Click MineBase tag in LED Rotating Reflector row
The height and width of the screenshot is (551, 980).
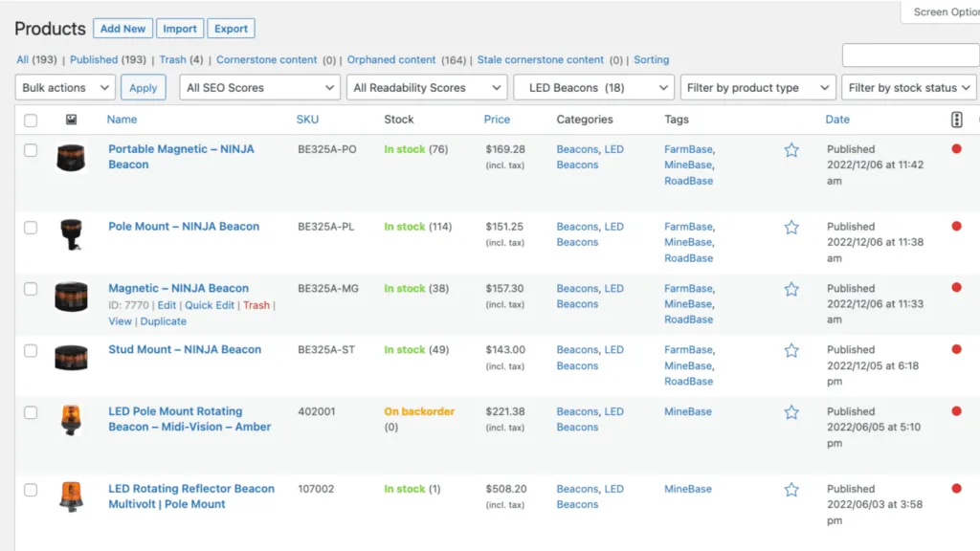(687, 489)
